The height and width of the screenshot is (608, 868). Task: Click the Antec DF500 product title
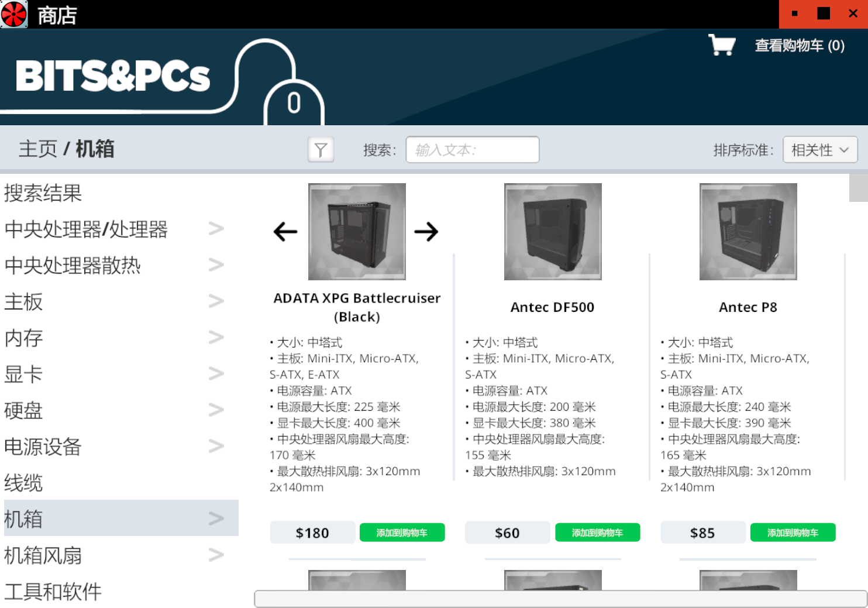coord(552,307)
